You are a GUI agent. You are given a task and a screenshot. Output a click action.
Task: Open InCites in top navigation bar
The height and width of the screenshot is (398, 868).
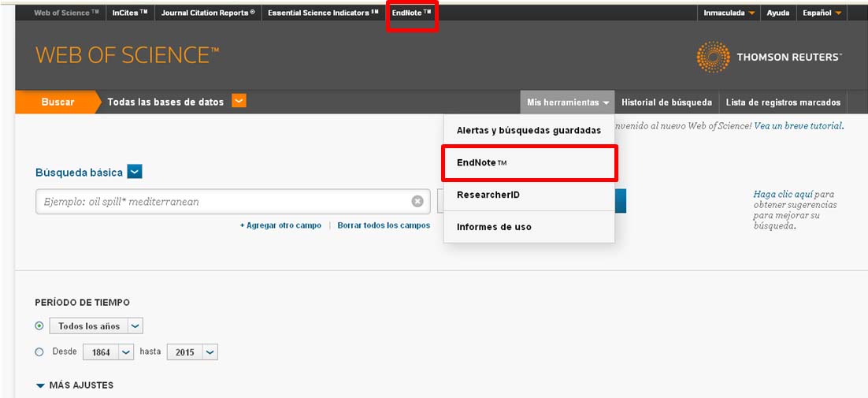point(130,13)
